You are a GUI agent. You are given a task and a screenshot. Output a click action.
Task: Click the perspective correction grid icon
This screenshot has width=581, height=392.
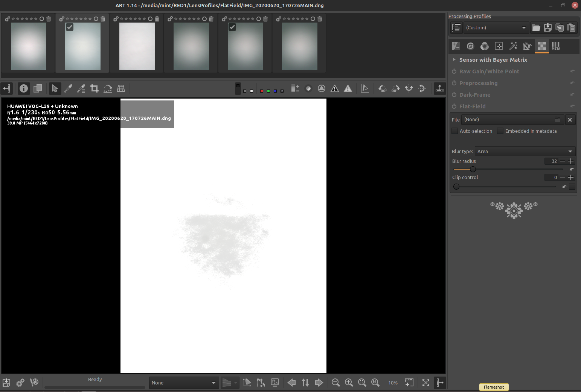pyautogui.click(x=121, y=88)
